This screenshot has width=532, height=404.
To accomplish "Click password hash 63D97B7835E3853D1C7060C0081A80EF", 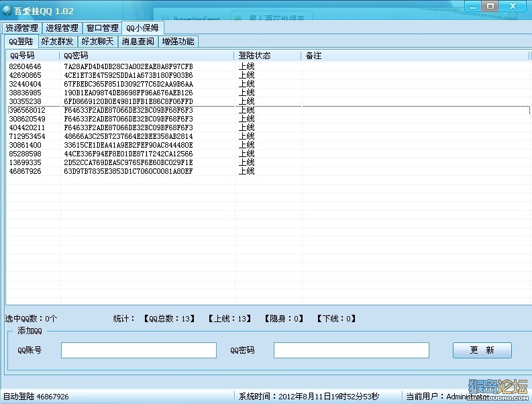I will (x=128, y=171).
